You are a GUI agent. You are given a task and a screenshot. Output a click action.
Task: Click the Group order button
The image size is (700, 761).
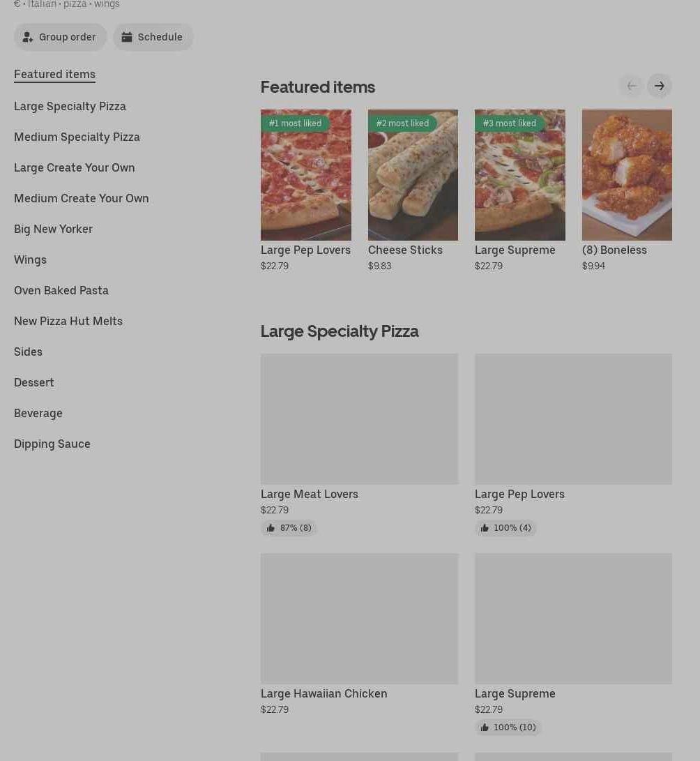point(60,37)
